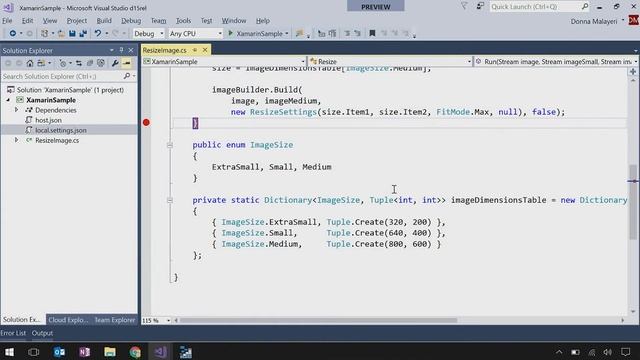Click the Show All Files icon in Solution Explorer

pos(100,63)
